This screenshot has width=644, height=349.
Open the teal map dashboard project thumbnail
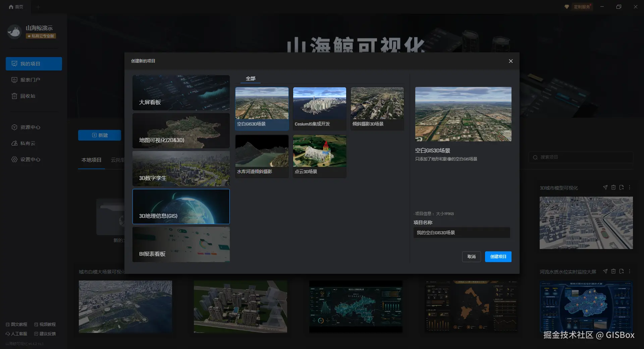coord(356,307)
